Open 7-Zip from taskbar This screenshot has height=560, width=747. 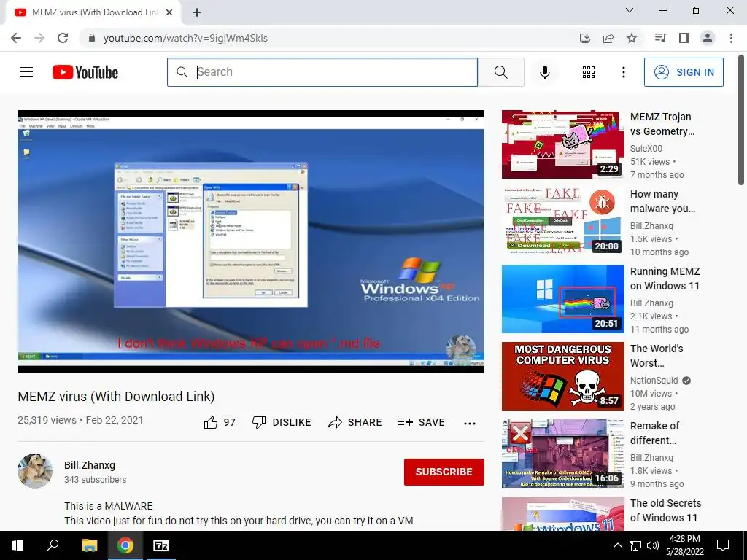(x=160, y=545)
